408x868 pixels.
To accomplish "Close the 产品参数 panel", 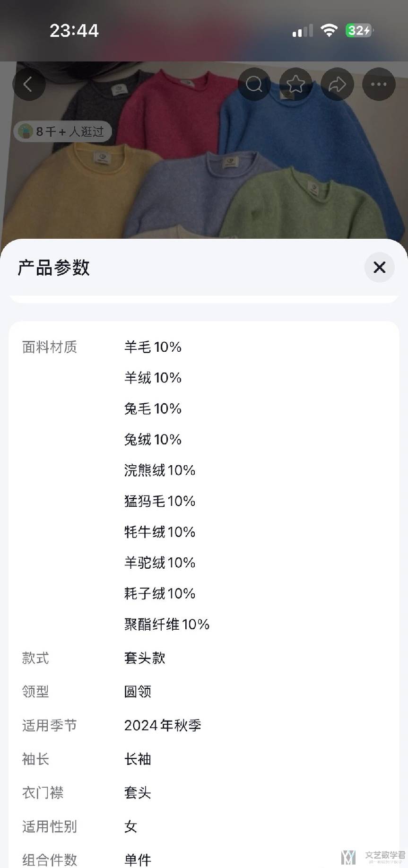I will pos(379,268).
